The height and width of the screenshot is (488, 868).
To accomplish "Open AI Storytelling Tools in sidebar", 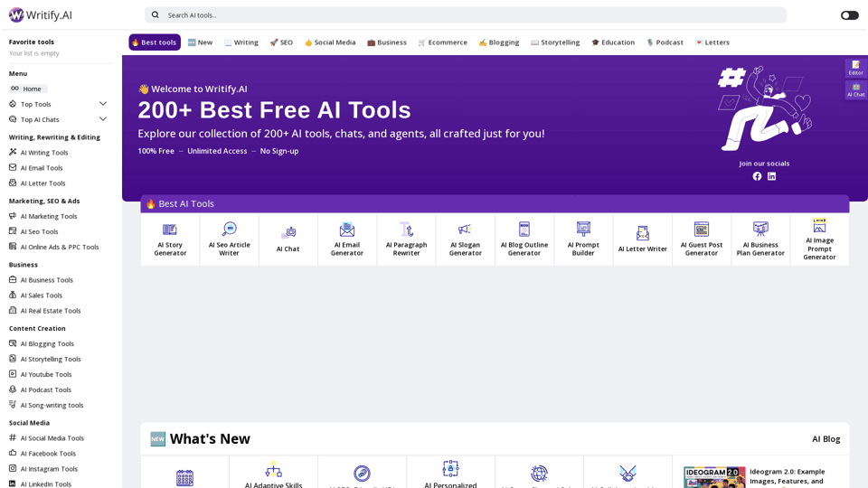I will (x=45, y=359).
